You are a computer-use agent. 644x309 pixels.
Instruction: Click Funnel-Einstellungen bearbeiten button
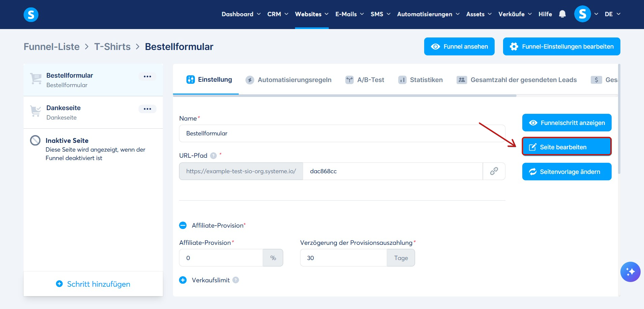pos(561,46)
